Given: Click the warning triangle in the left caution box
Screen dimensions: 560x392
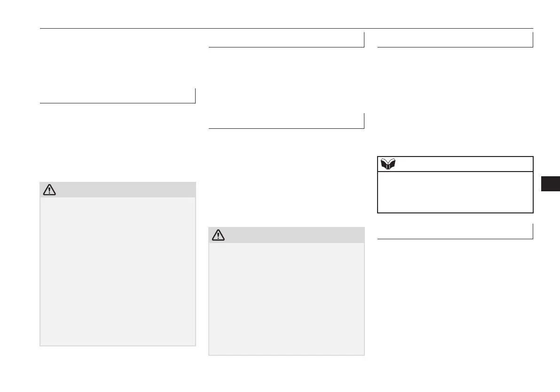Looking at the screenshot, I should [x=49, y=190].
